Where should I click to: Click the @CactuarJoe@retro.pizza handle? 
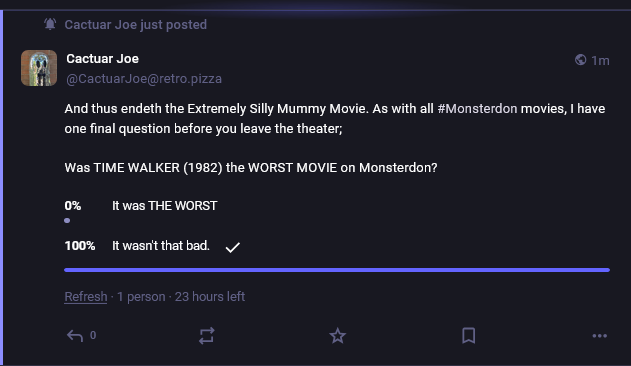144,79
